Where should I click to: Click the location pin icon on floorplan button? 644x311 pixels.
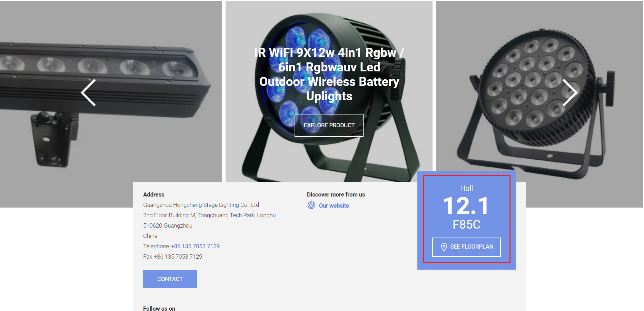(x=444, y=247)
